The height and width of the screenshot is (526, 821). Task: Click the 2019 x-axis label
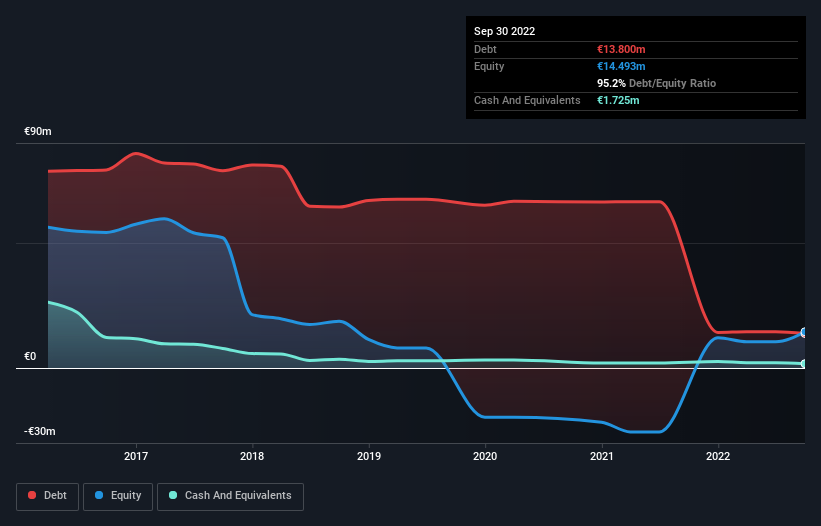tap(369, 456)
